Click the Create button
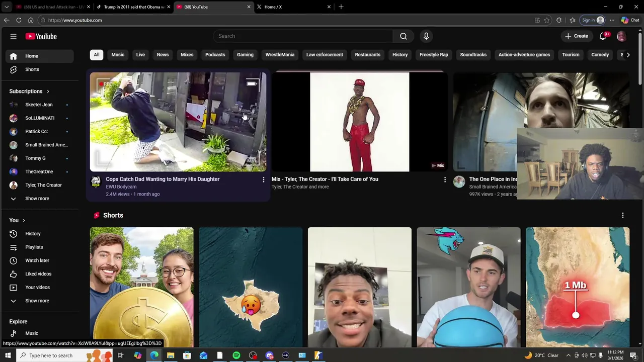The image size is (644, 362). tap(576, 36)
